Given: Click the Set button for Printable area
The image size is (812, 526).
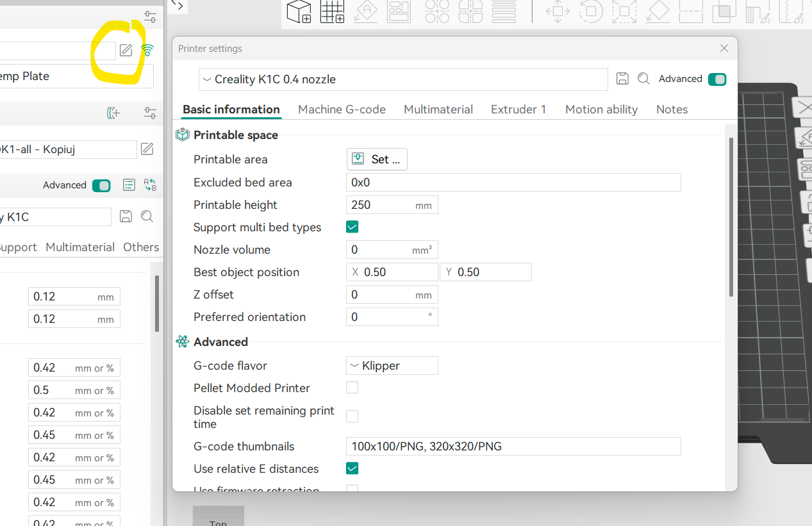Looking at the screenshot, I should [x=377, y=160].
